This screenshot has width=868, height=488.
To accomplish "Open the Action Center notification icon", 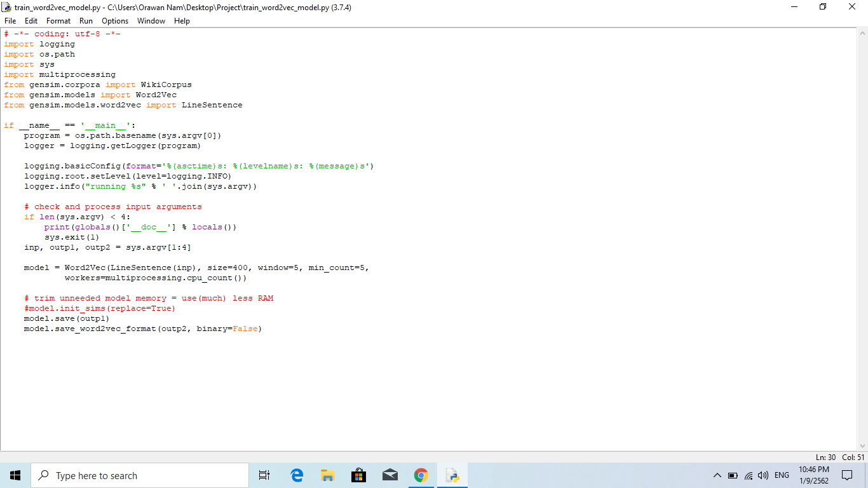I will tap(847, 475).
